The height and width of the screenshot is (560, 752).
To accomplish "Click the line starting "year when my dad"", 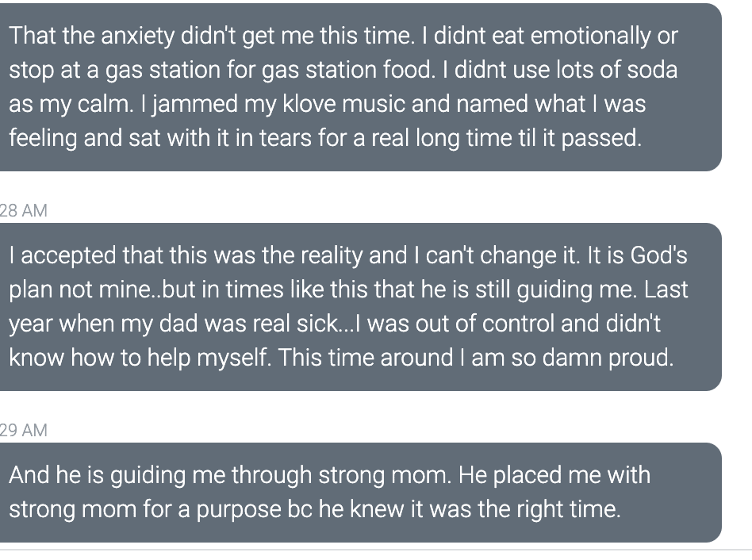I will coord(335,324).
